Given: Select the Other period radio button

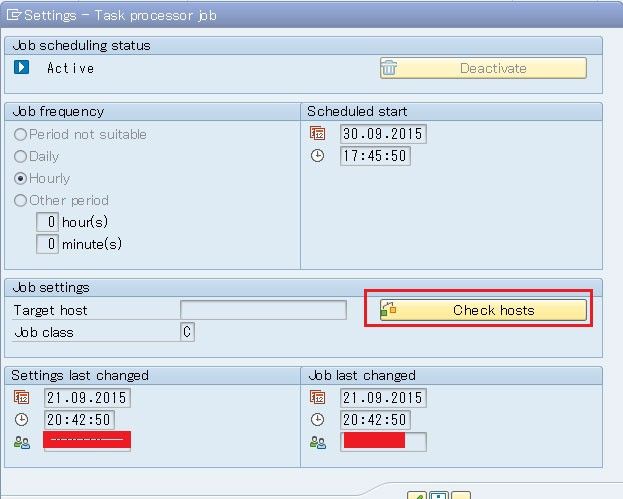Looking at the screenshot, I should tap(20, 200).
